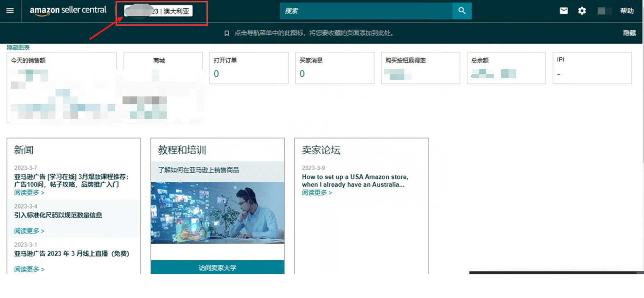Open news article 亚马逊广告 2023 年 3 月线上直播
This screenshot has height=298, width=644.
[x=72, y=253]
